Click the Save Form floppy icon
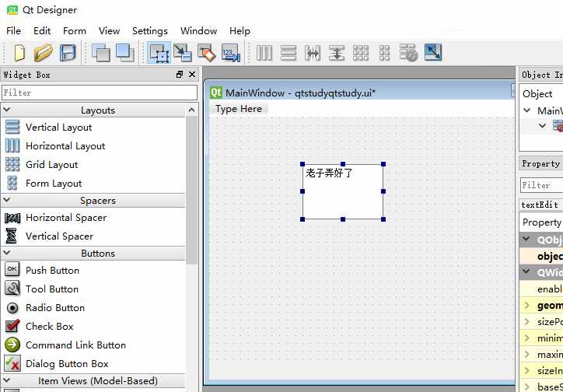This screenshot has height=392, width=563. coord(67,53)
